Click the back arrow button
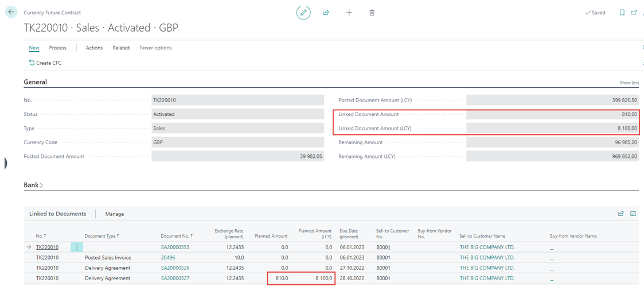Screen dimensions: 644x294 click(11, 12)
